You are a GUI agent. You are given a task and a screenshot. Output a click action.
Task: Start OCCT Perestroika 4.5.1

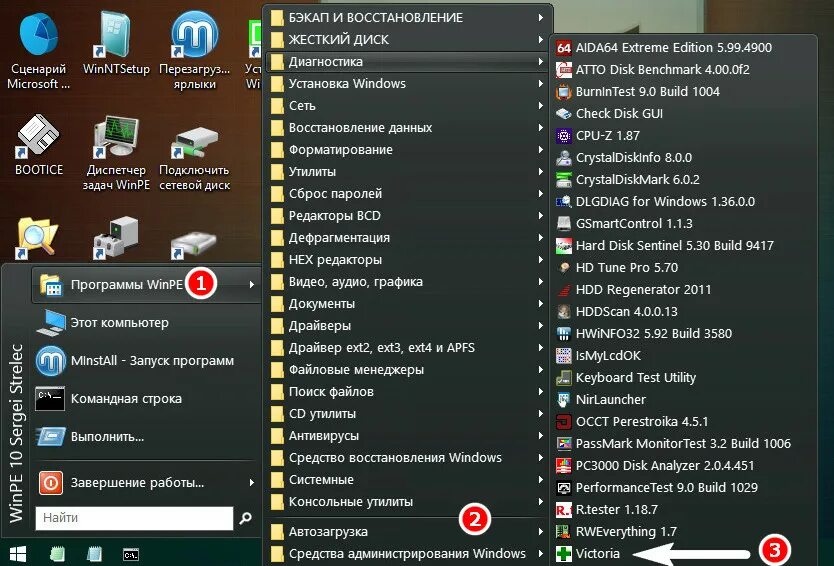pos(684,422)
